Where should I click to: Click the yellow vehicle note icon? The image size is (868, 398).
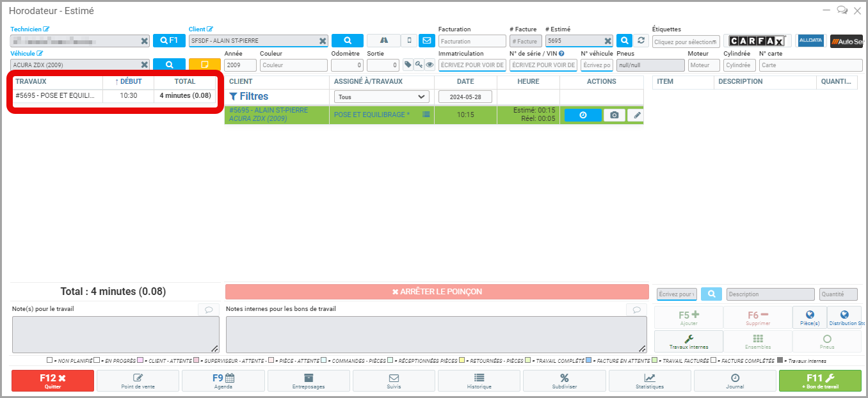(x=204, y=65)
